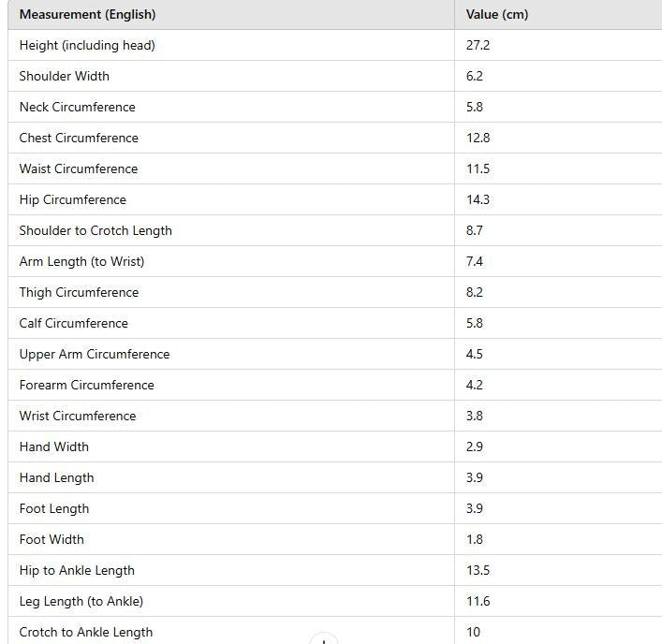Click the "Measurement (English)" column header
This screenshot has width=662, height=644.
pyautogui.click(x=87, y=15)
